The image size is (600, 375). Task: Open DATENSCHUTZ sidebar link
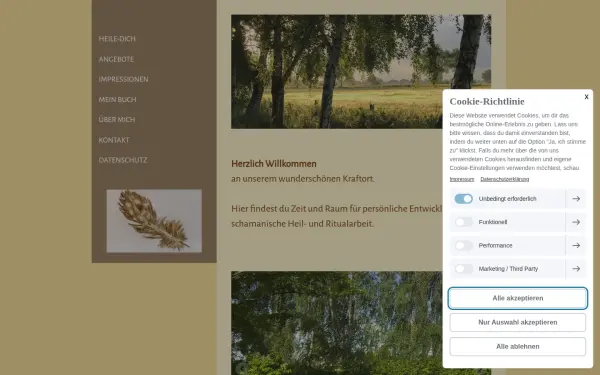pos(123,160)
